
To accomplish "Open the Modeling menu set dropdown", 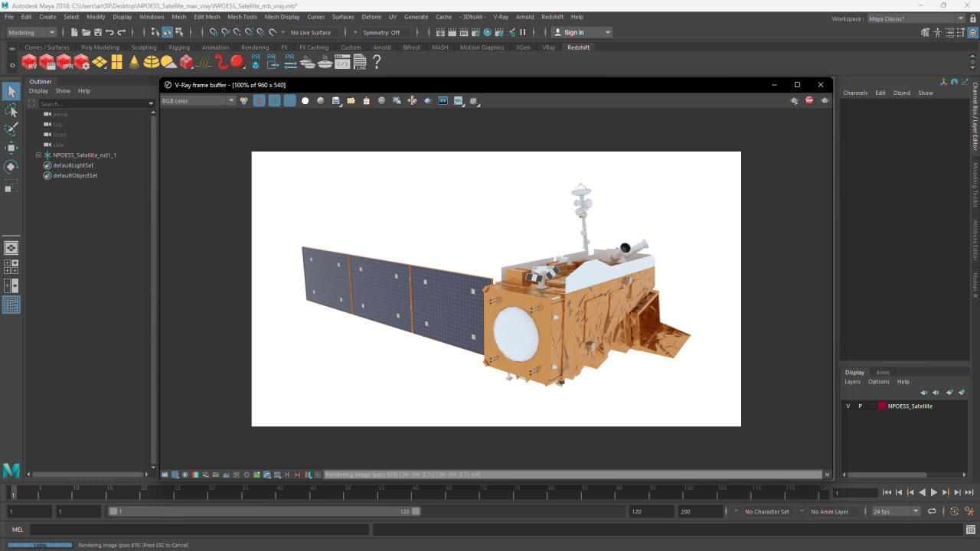I will click(31, 32).
